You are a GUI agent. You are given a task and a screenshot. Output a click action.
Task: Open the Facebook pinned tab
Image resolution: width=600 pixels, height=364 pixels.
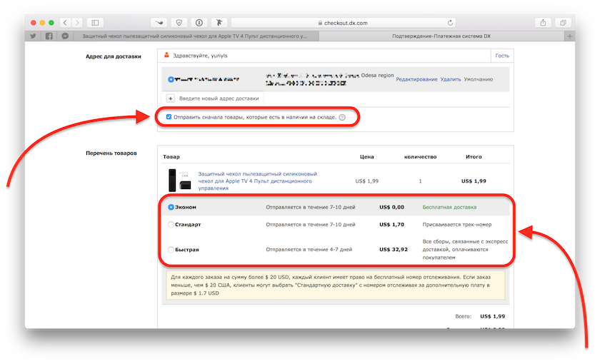point(49,36)
